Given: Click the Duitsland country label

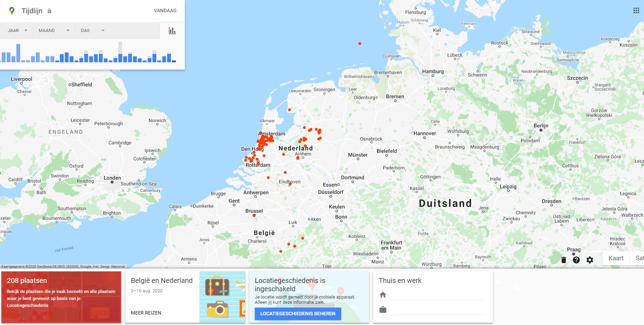Looking at the screenshot, I should click(445, 203).
